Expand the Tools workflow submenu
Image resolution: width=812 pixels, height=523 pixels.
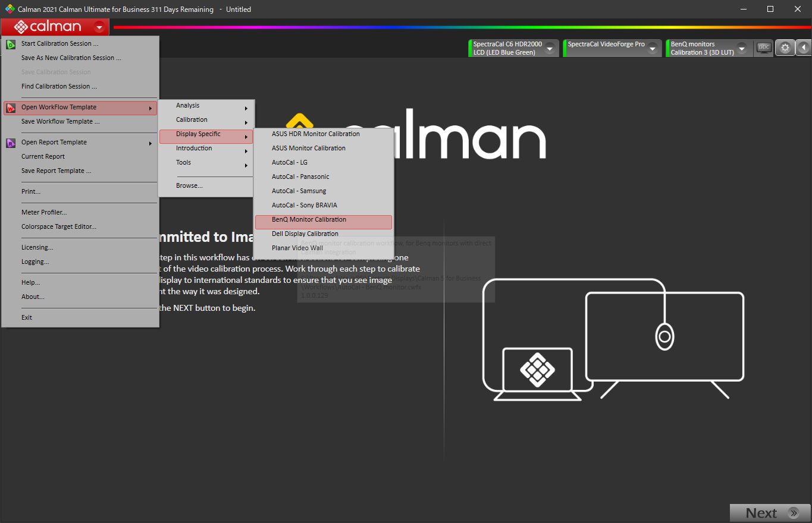tap(206, 162)
